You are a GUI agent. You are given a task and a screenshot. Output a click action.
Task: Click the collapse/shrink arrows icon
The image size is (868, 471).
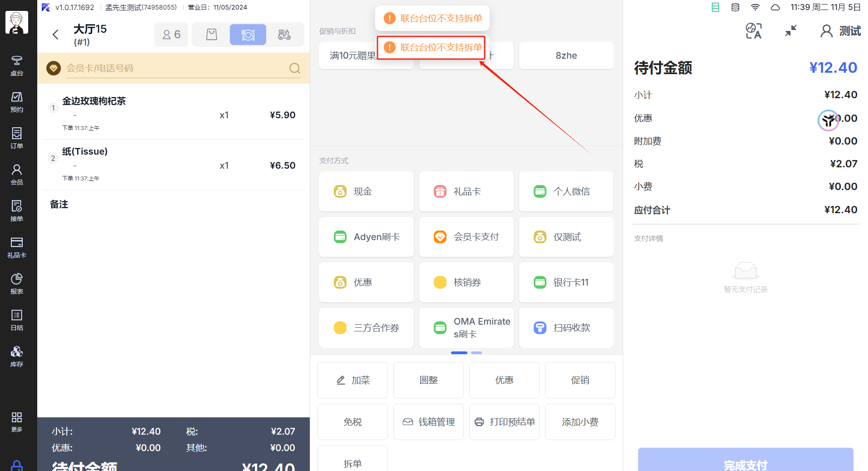791,31
